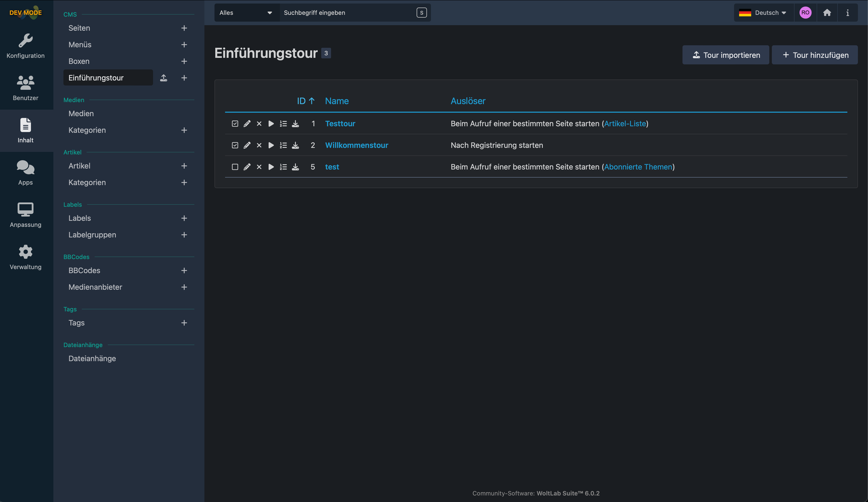Start the test tour with its play icon
This screenshot has width=868, height=502.
pos(271,167)
